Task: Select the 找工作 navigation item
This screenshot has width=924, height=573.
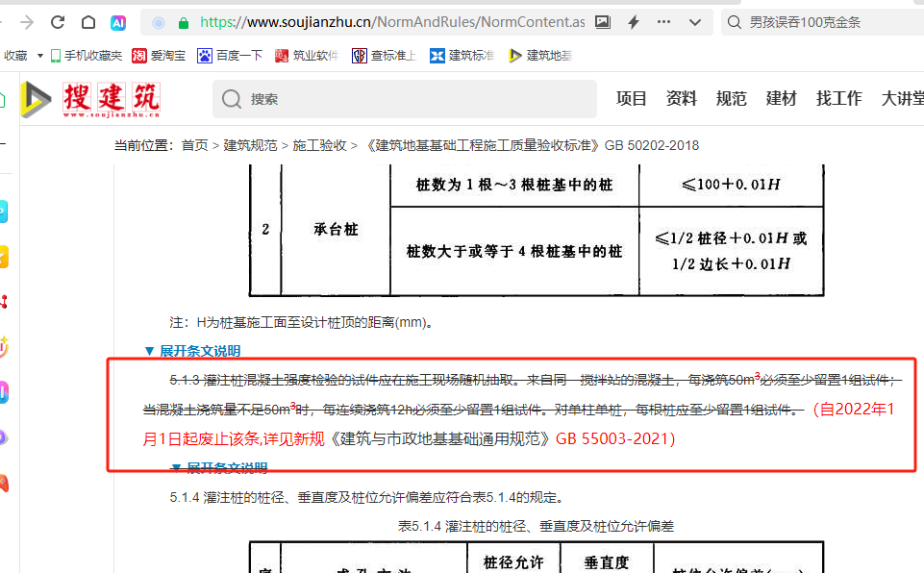Action: (x=838, y=98)
